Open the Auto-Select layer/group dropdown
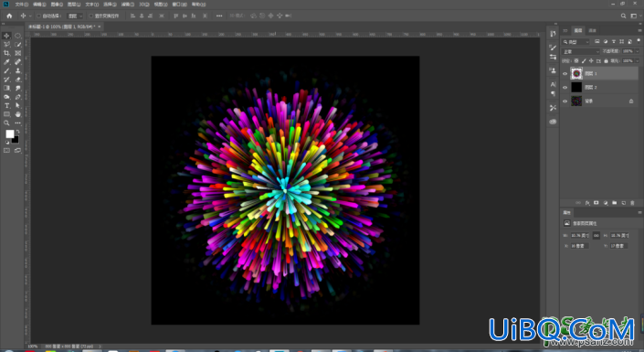 [75, 16]
